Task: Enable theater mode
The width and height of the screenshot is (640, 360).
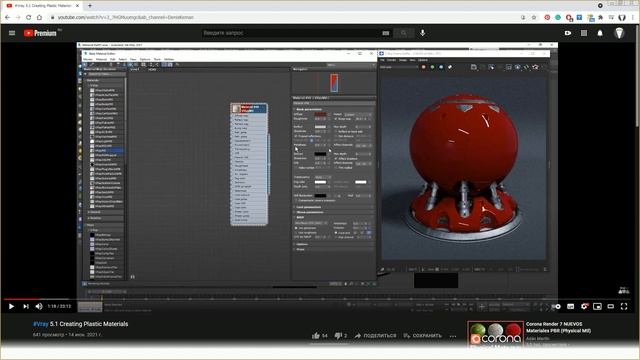Action: click(x=611, y=306)
